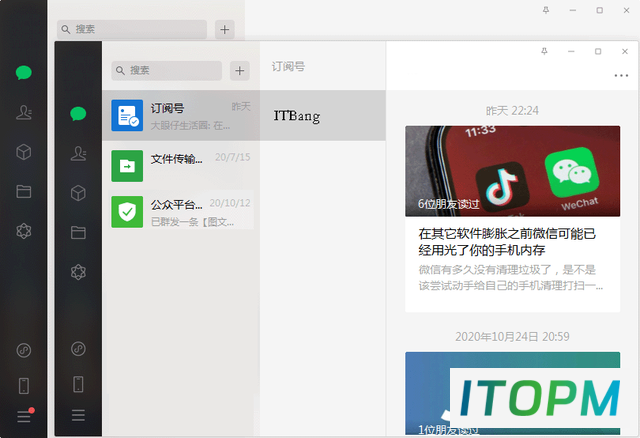Open the 文件传输 conversation row

(x=181, y=166)
